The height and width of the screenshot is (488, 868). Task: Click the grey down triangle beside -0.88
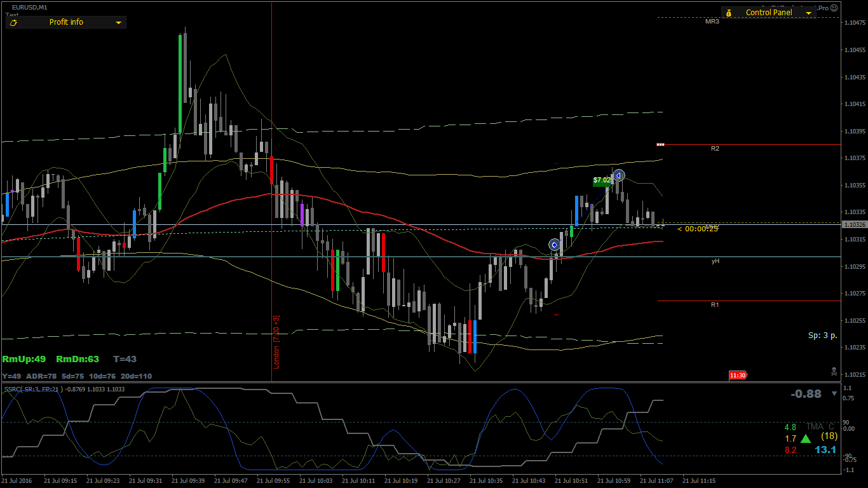coord(834,394)
